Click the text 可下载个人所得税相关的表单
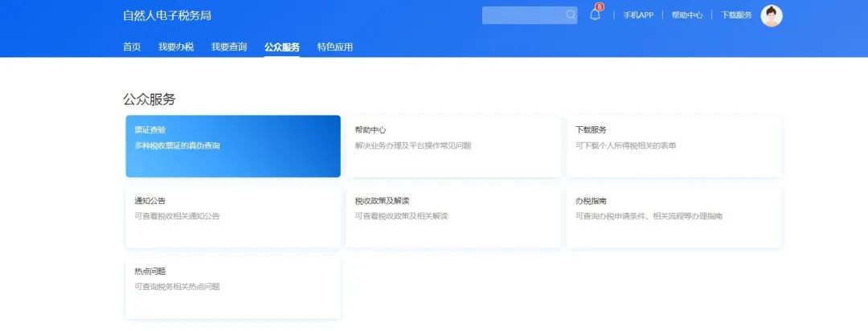 coord(625,146)
